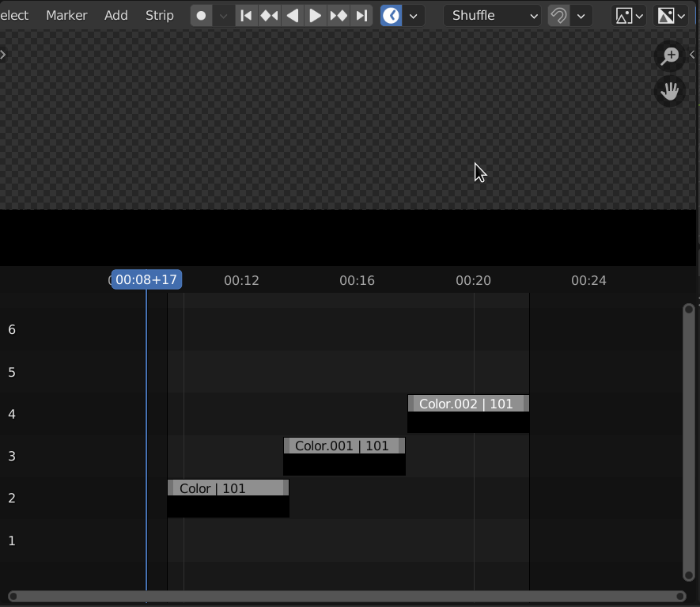Open the playback sync options chevron
Screen dimensions: 700x607
[413, 15]
